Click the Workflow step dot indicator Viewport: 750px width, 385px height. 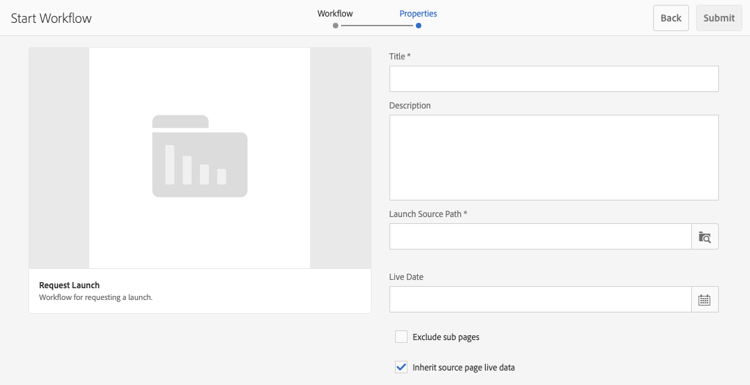pyautogui.click(x=335, y=26)
